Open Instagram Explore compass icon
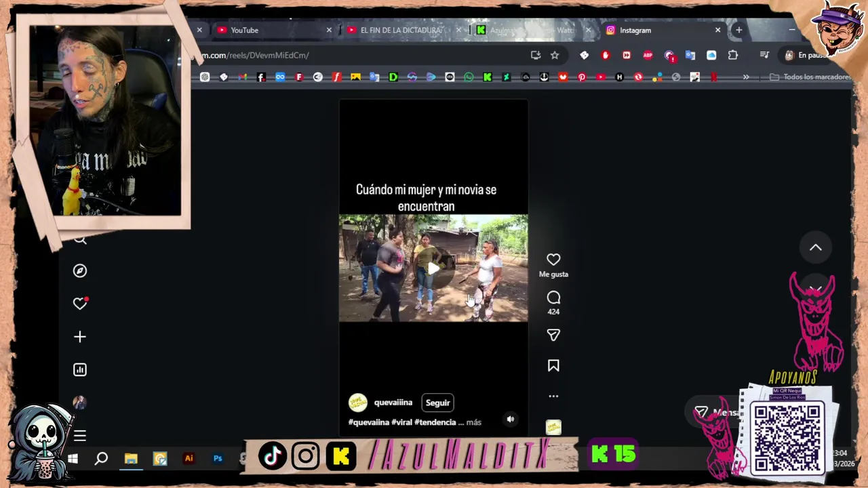Screen dimensions: 868x488 click(x=80, y=271)
